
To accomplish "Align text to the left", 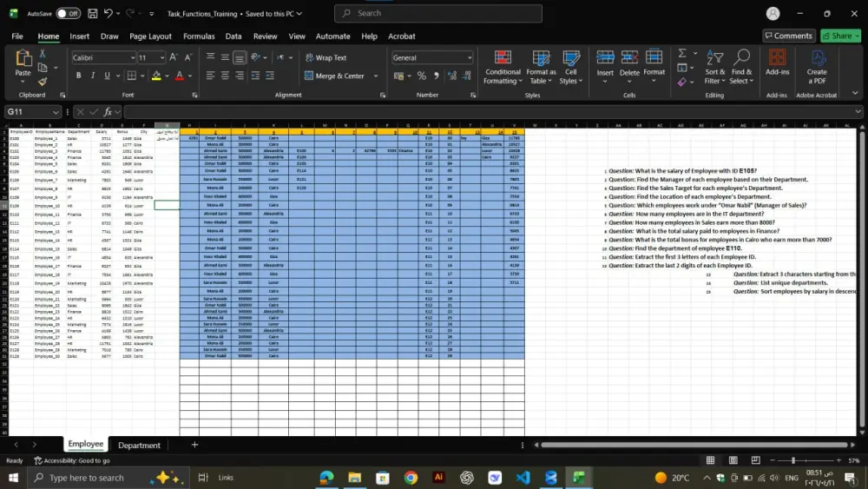I will (x=210, y=76).
